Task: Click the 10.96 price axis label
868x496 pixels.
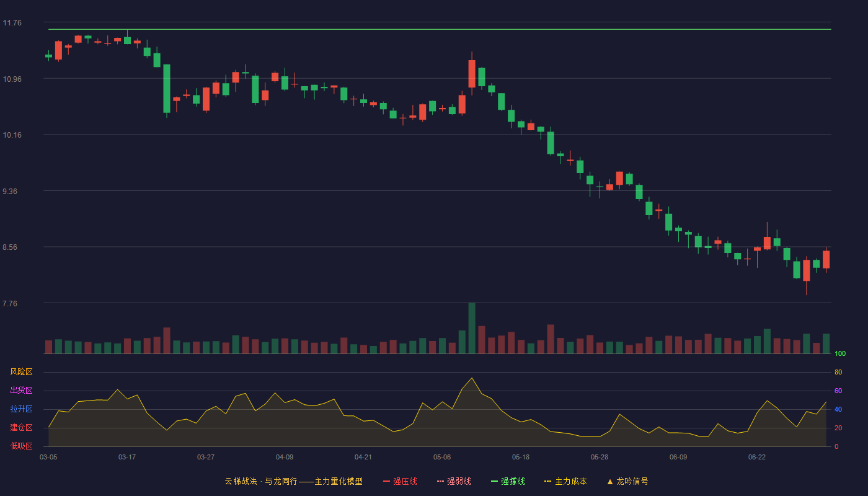Action: 12,79
